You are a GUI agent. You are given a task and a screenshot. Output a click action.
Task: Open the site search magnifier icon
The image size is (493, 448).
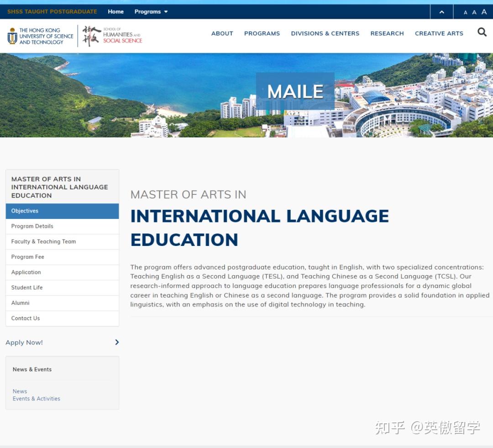pyautogui.click(x=482, y=32)
